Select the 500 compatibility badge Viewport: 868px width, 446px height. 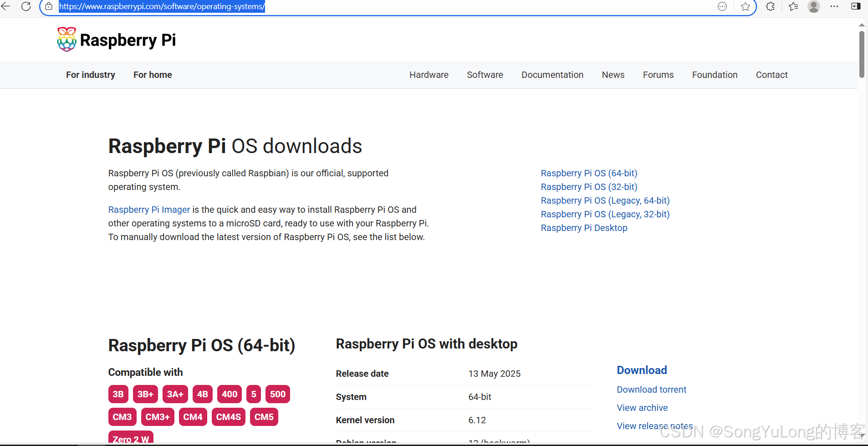pyautogui.click(x=278, y=394)
